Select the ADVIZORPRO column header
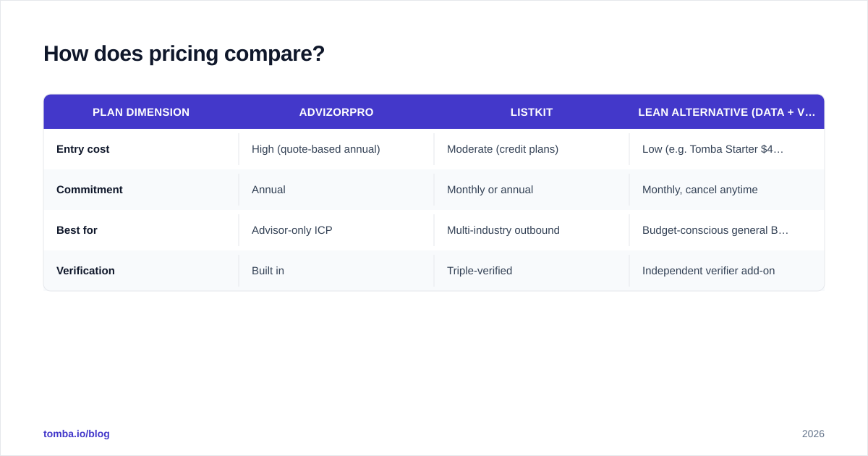This screenshot has width=868, height=456. [336, 112]
